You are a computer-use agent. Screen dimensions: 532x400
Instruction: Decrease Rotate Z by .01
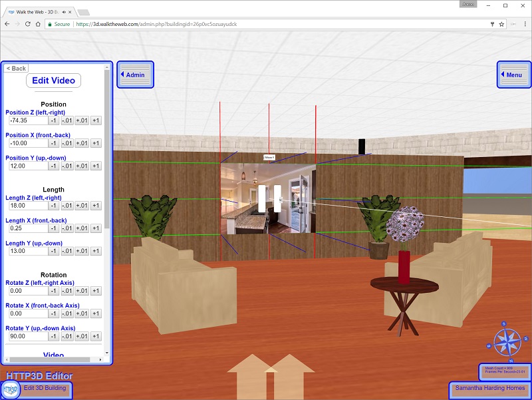[x=67, y=291]
